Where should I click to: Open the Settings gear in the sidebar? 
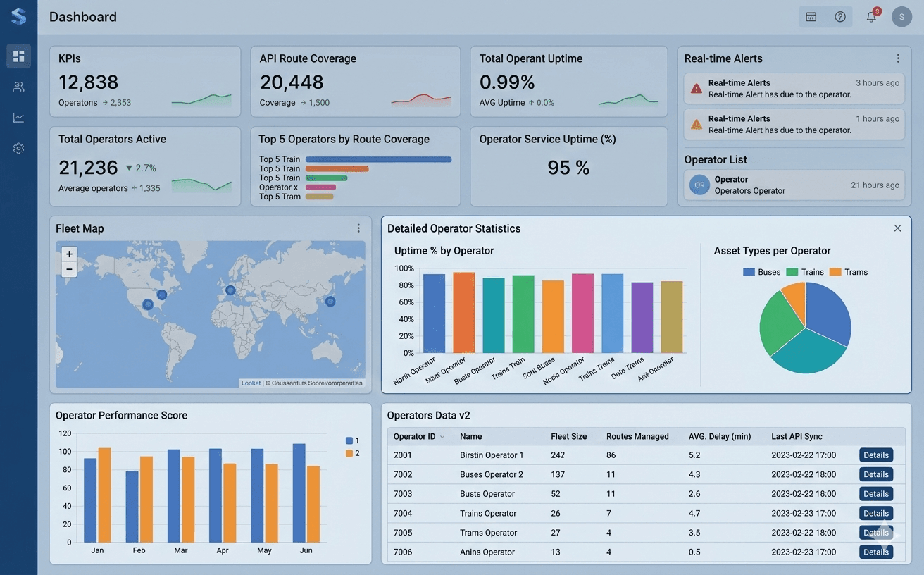18,148
